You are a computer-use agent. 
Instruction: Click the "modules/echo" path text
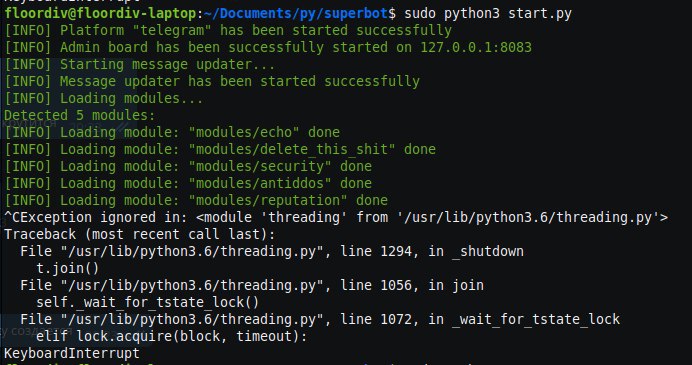244,132
